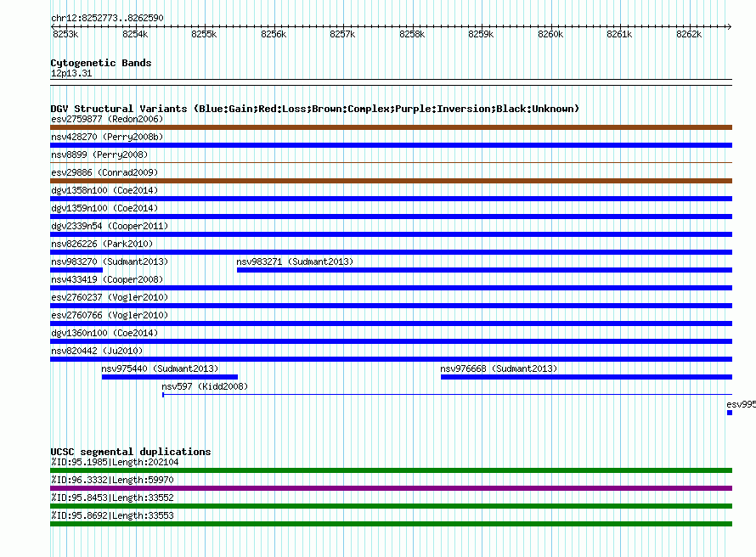Image resolution: width=756 pixels, height=557 pixels.
Task: Select the 8259k mark on the ruler
Action: 481,34
